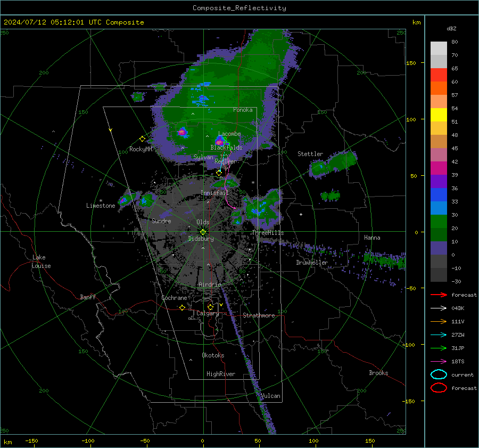The width and height of the screenshot is (479, 448).
Task: Click the red color band in dBZ scale
Action: (439, 75)
